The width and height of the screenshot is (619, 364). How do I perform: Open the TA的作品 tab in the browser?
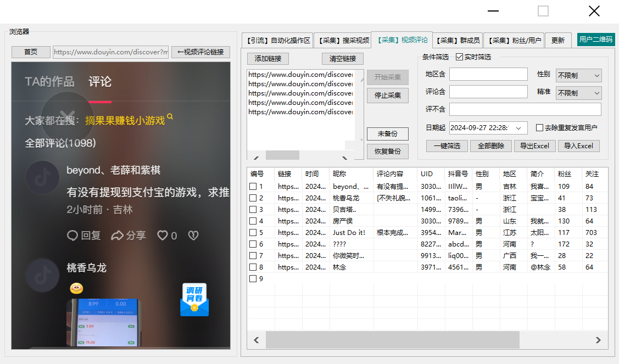51,80
